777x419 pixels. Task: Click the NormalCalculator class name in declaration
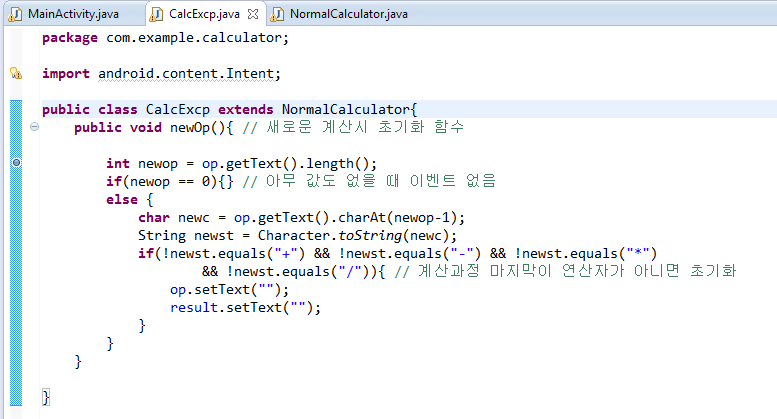346,109
